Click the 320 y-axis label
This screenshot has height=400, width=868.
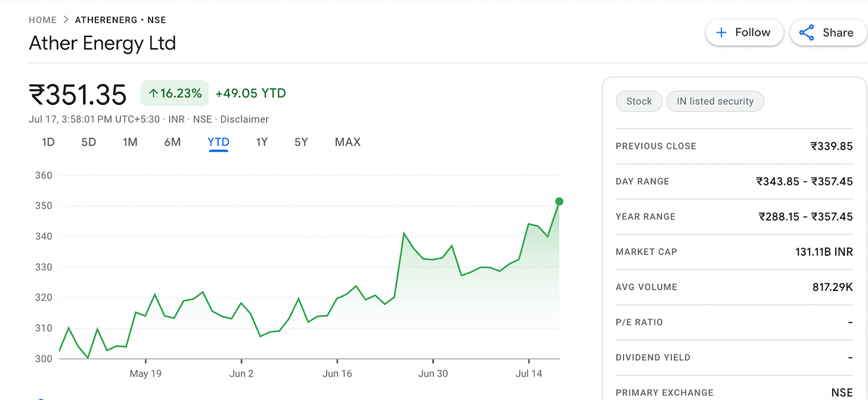pyautogui.click(x=44, y=297)
